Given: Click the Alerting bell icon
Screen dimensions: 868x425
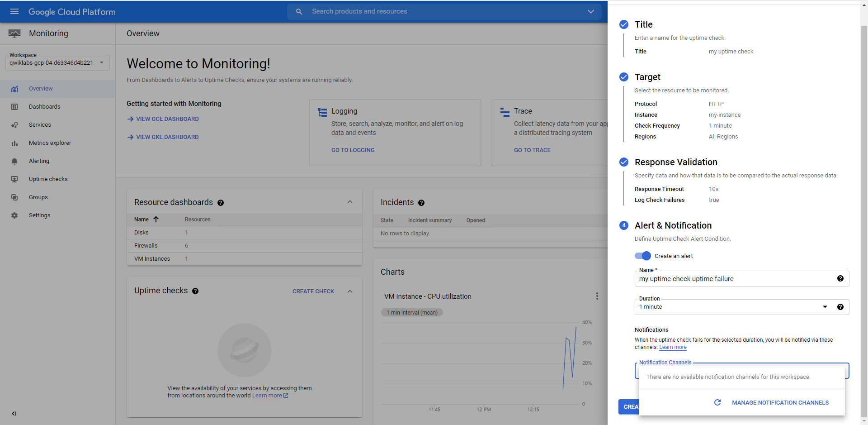Looking at the screenshot, I should click(14, 161).
